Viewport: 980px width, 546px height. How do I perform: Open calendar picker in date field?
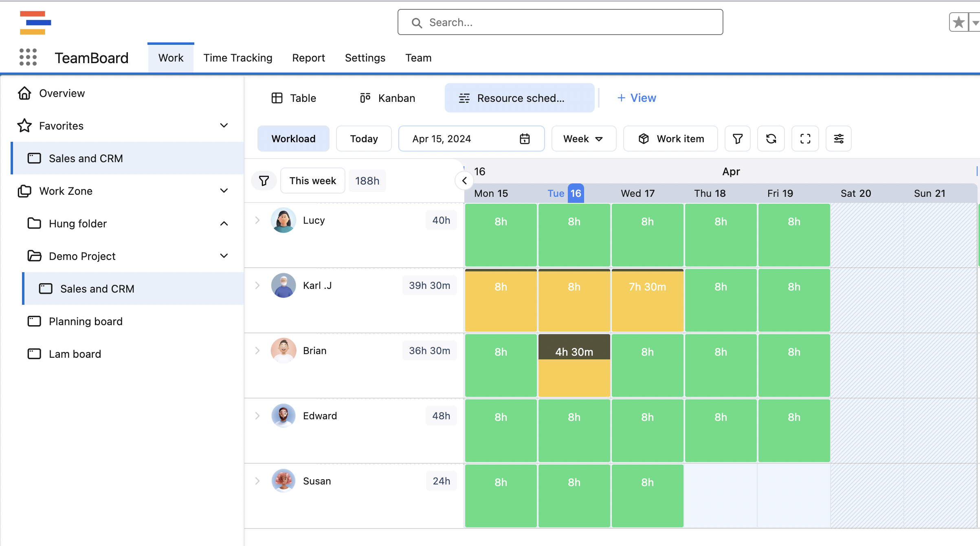tap(525, 139)
